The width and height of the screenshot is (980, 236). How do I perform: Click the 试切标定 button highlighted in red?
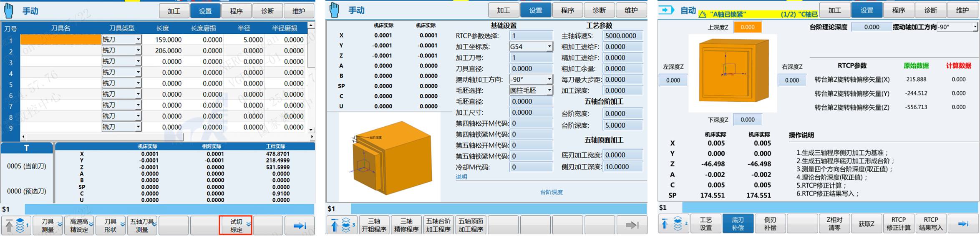tap(236, 226)
